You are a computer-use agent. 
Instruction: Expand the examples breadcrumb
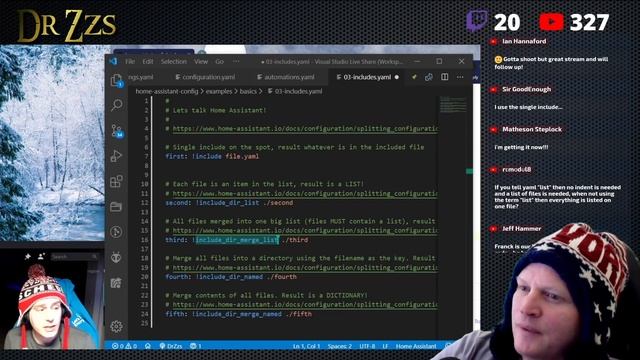point(219,91)
